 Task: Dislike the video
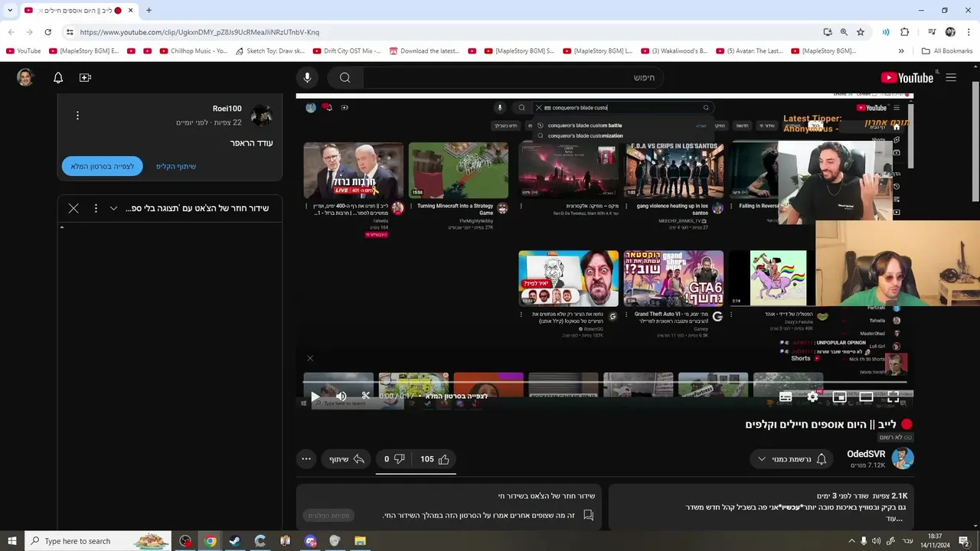click(394, 459)
